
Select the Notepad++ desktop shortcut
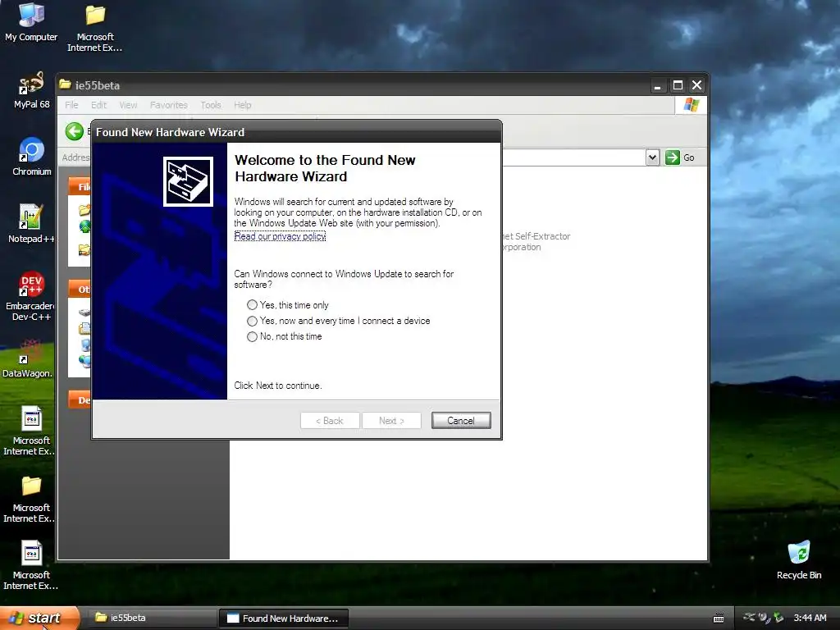[31, 224]
